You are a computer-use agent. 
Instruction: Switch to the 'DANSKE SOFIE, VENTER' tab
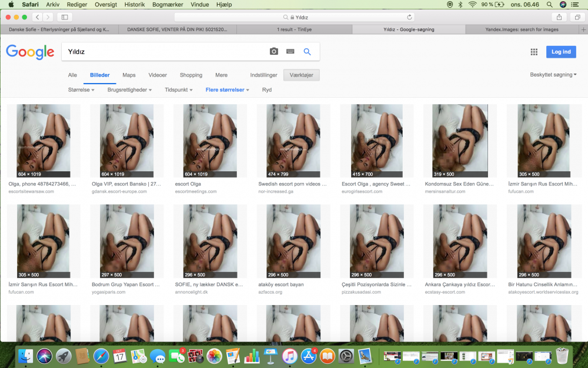pos(178,29)
